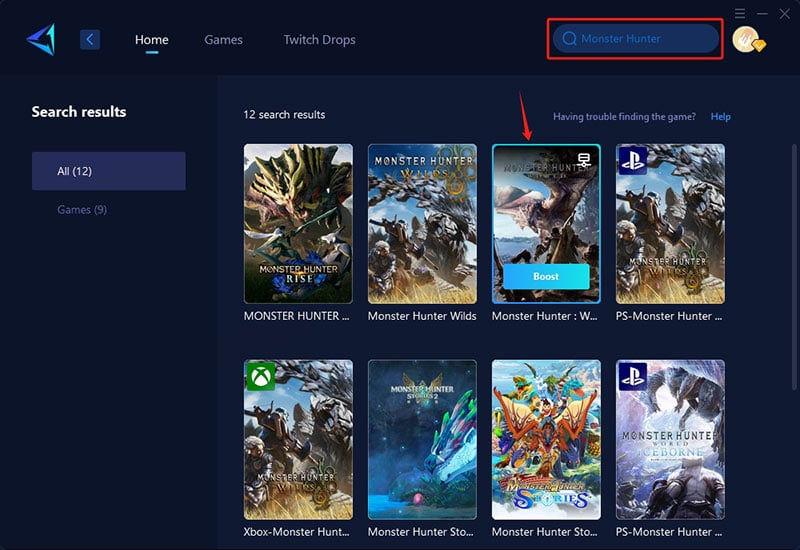Minimize the window
Screen dimensions: 800x550
pos(762,13)
